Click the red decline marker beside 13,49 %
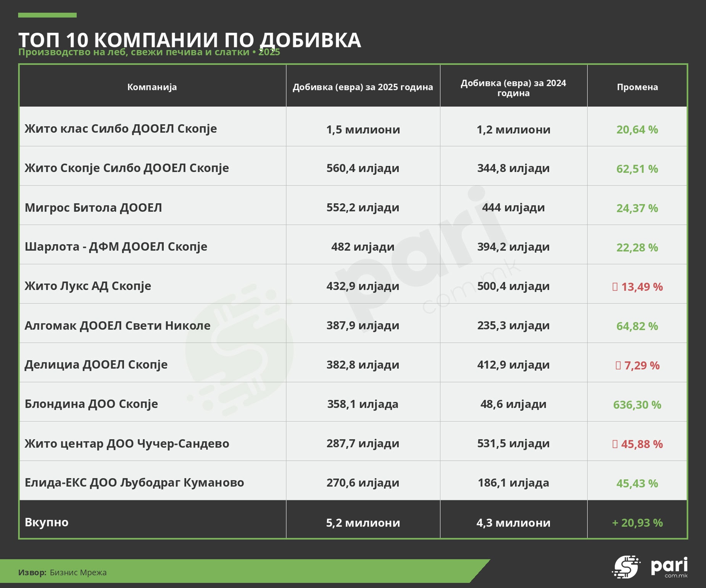 tap(615, 287)
